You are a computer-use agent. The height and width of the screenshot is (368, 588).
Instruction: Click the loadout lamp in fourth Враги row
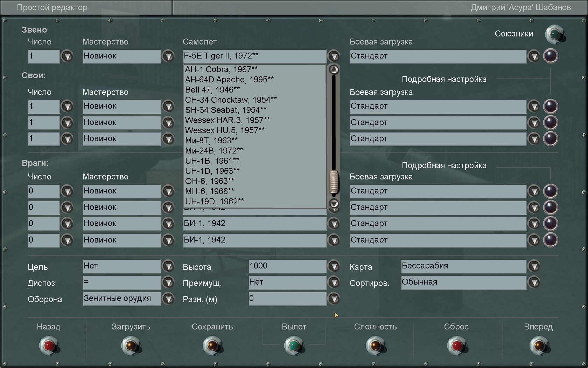point(550,240)
